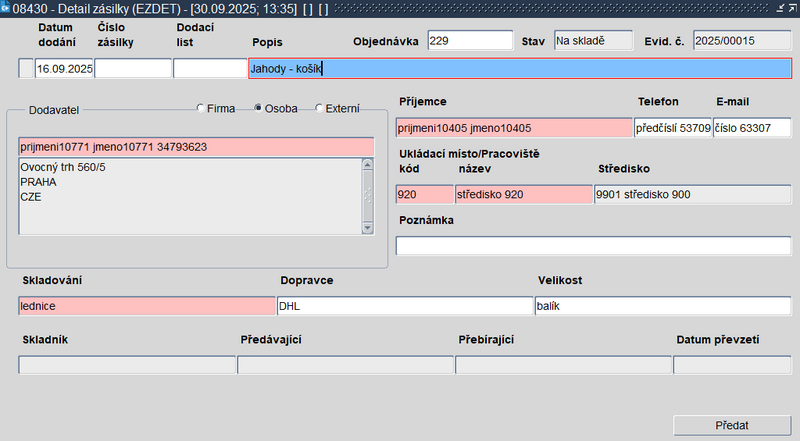Select the Osoba radio button
This screenshot has width=800, height=441.
[x=258, y=108]
